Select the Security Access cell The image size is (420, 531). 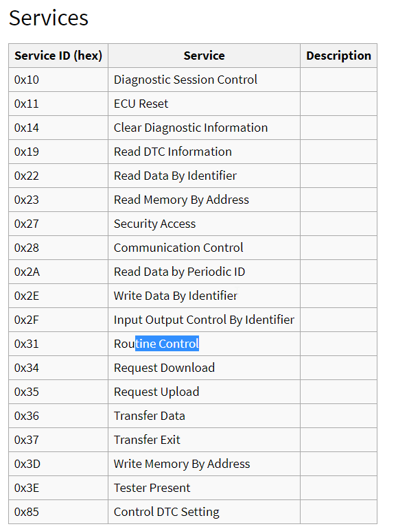pyautogui.click(x=204, y=224)
